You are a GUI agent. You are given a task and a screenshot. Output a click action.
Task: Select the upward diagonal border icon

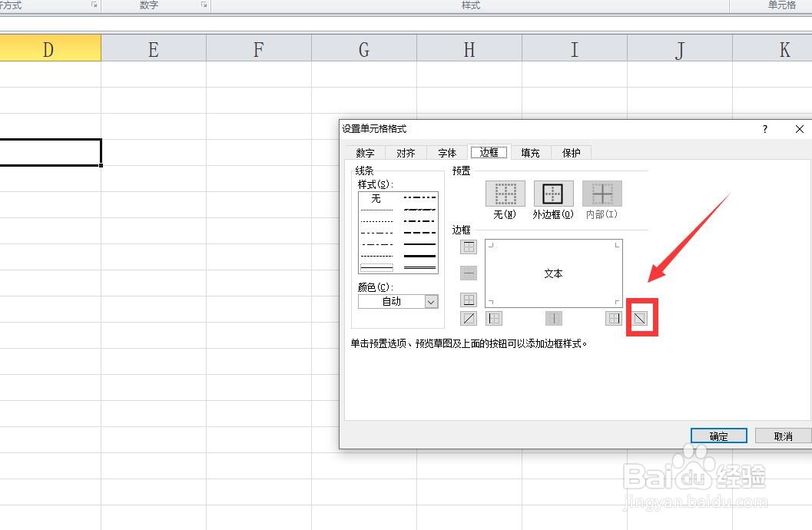(469, 318)
